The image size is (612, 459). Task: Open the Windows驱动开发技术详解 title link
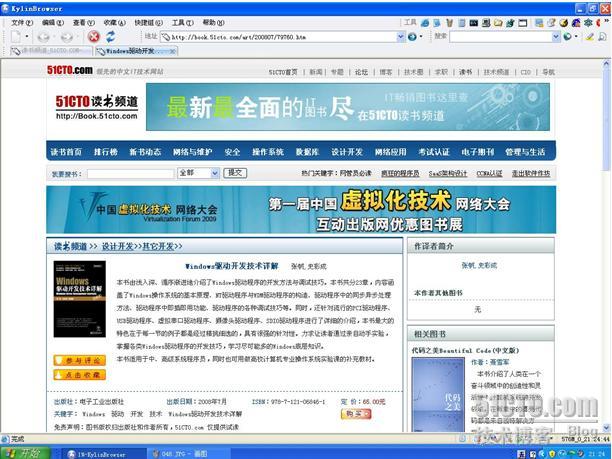(231, 266)
